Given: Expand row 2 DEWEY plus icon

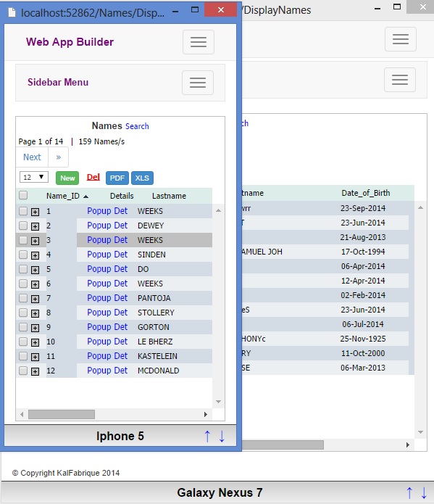Looking at the screenshot, I should (35, 226).
